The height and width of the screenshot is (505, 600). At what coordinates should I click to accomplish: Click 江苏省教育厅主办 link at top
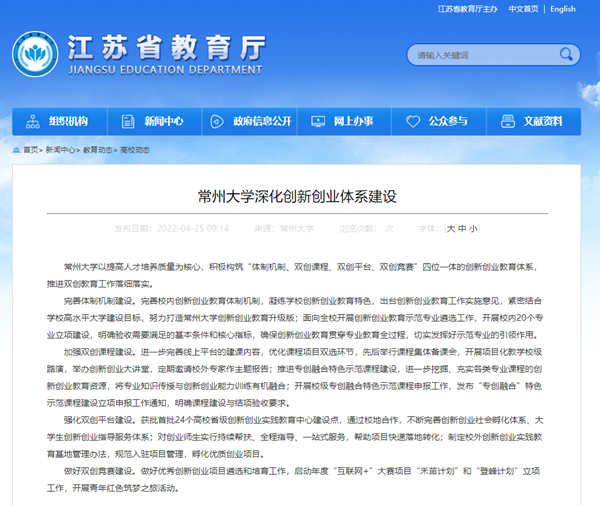(468, 9)
